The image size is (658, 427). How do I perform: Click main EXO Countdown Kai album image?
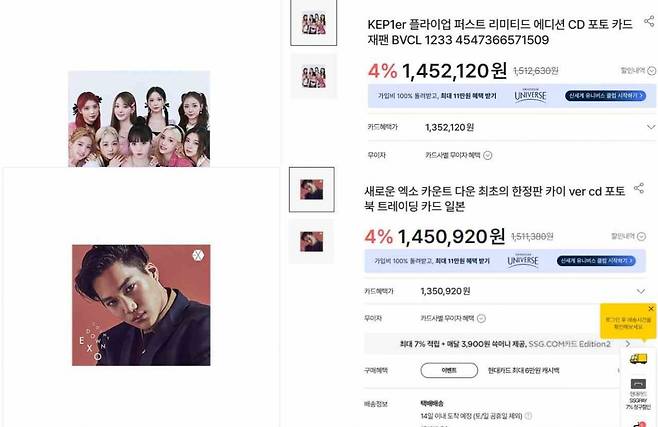tap(141, 305)
